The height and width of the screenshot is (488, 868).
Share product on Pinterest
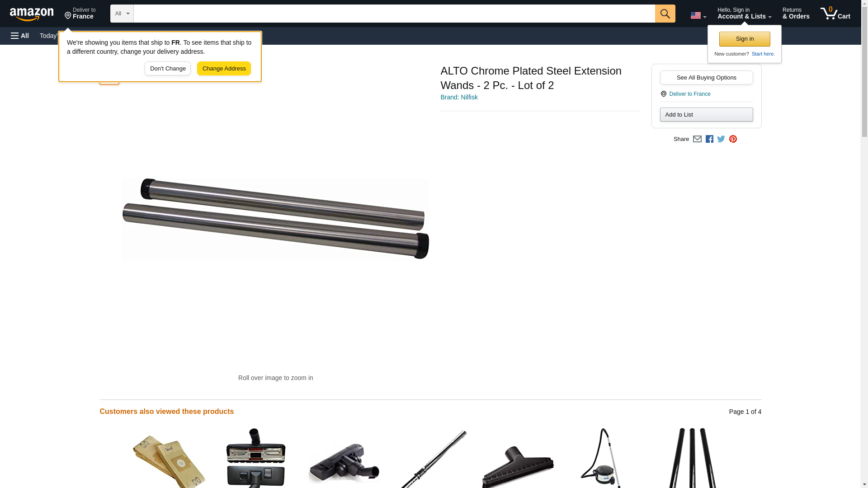pos(733,139)
